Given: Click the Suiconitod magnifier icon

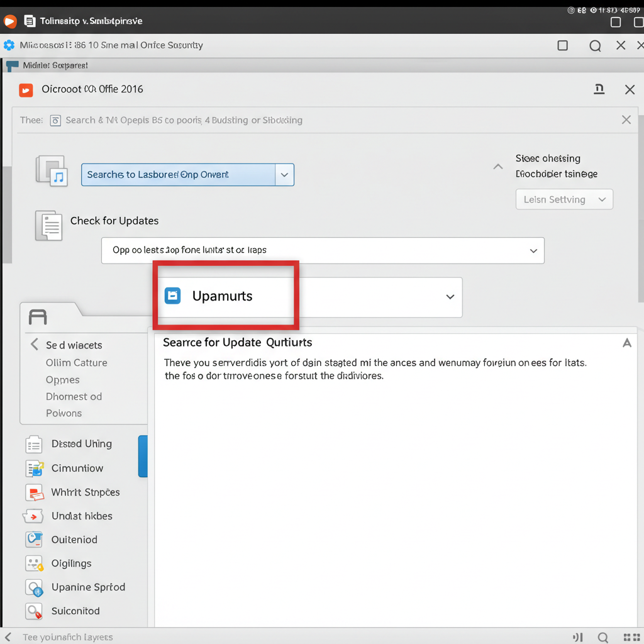Looking at the screenshot, I should [34, 611].
